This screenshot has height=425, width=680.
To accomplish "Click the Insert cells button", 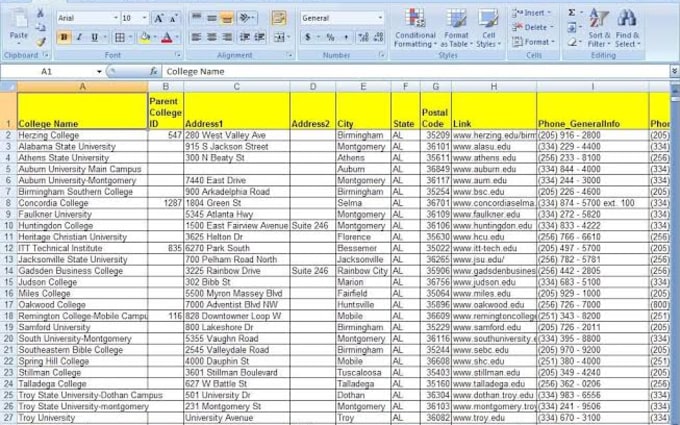I will click(x=531, y=13).
